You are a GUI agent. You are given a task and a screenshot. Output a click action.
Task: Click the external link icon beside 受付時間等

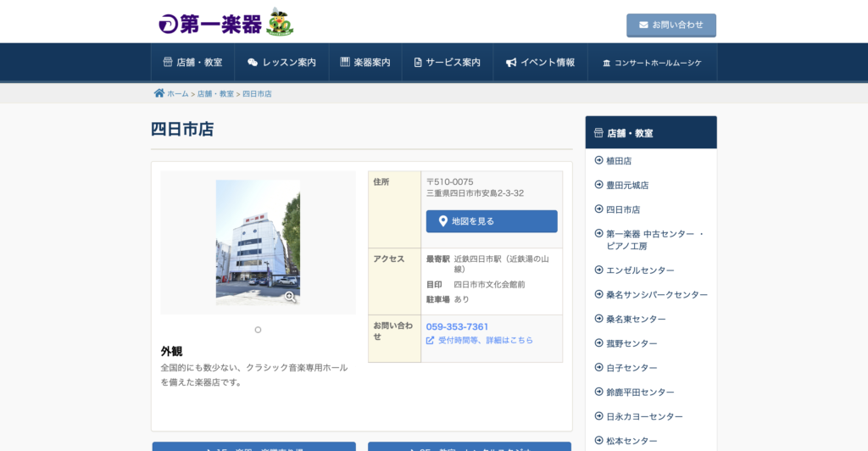click(x=430, y=340)
